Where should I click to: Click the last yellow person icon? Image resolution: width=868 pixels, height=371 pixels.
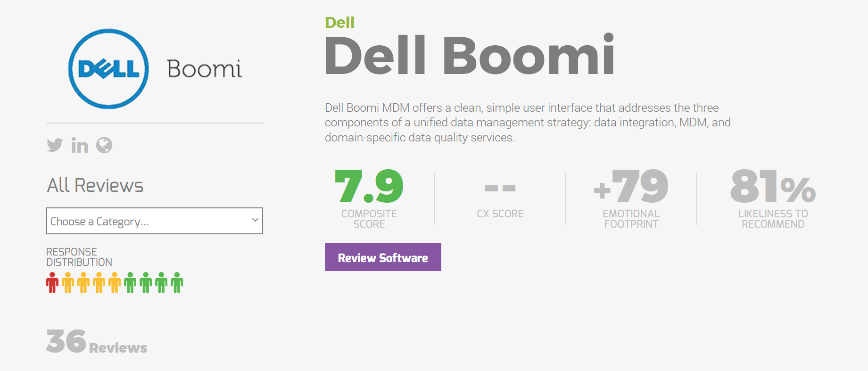pyautogui.click(x=115, y=283)
